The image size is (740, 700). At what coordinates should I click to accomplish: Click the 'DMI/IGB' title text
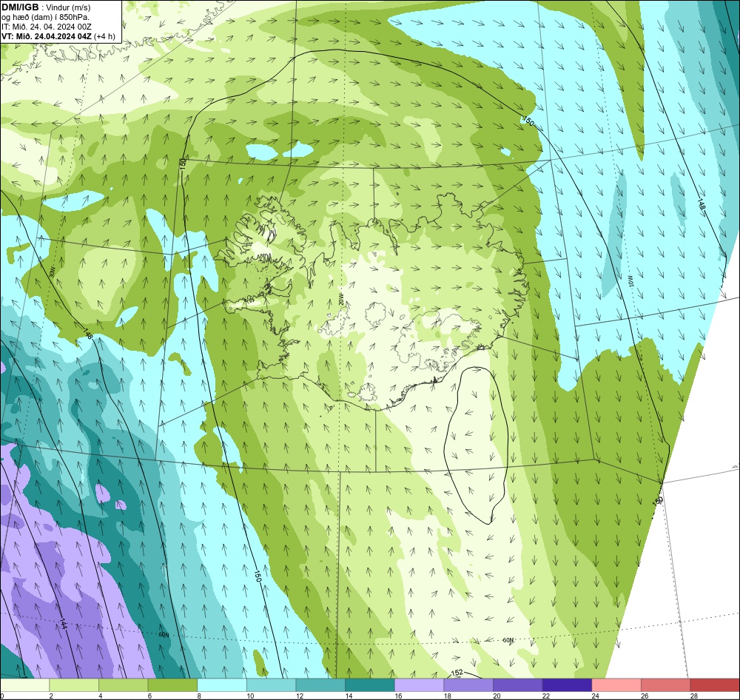tap(20, 7)
